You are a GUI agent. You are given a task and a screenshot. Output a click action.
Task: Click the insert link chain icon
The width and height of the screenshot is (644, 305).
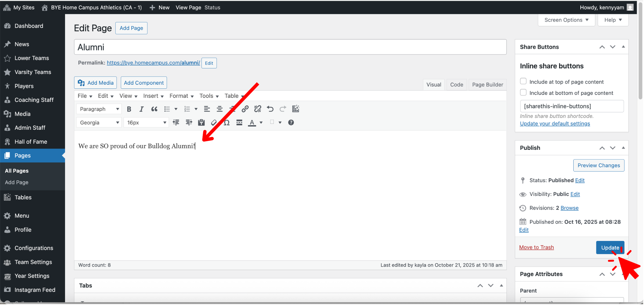click(x=245, y=109)
